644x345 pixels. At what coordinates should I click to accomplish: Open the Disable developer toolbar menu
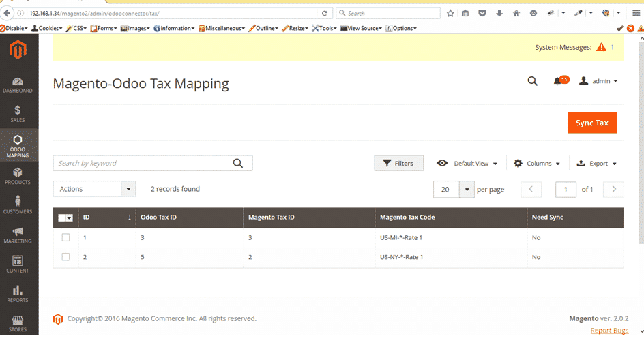tap(14, 28)
